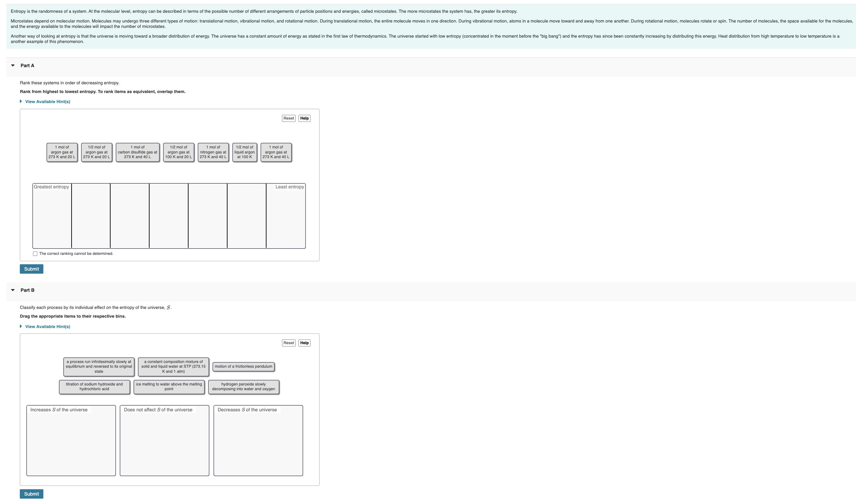Open Help in Part B classification box

[x=304, y=343]
